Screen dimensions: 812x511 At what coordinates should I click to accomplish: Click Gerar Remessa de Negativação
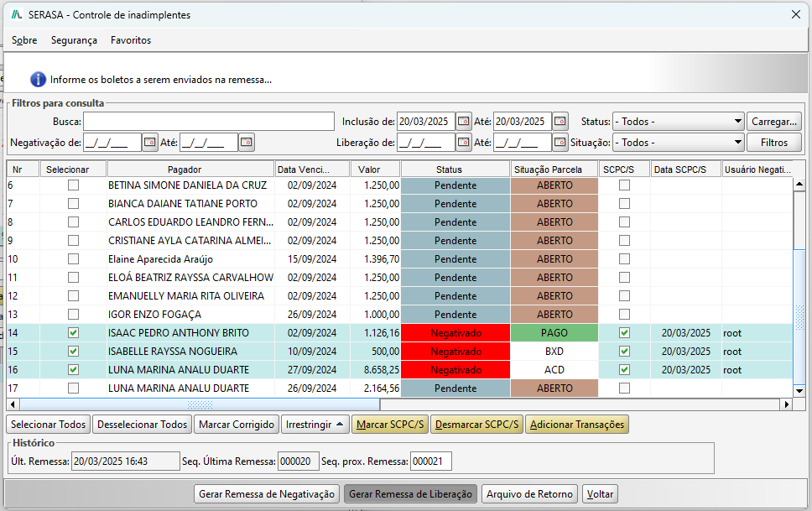267,494
